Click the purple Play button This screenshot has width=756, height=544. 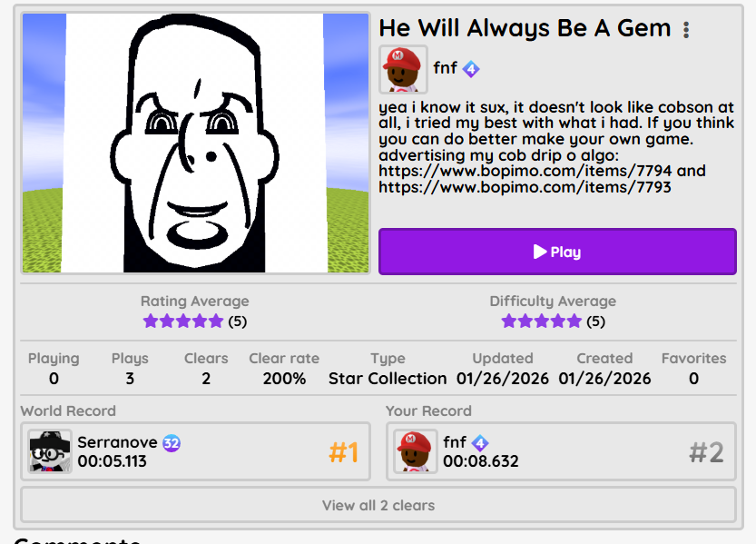coord(557,252)
